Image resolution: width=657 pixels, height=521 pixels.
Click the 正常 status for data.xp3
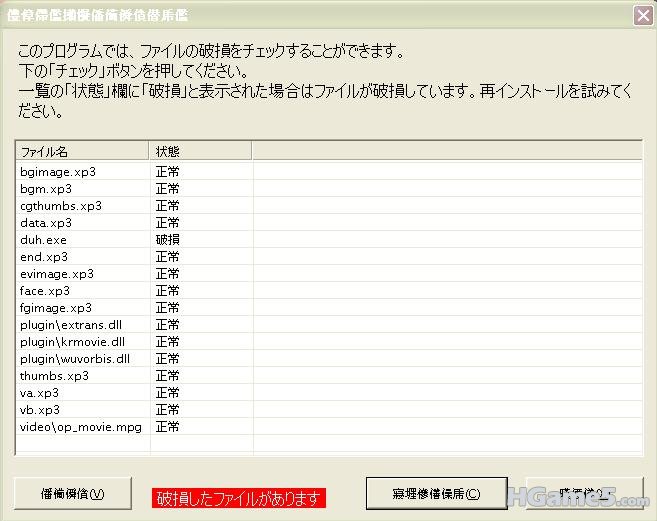coord(168,223)
